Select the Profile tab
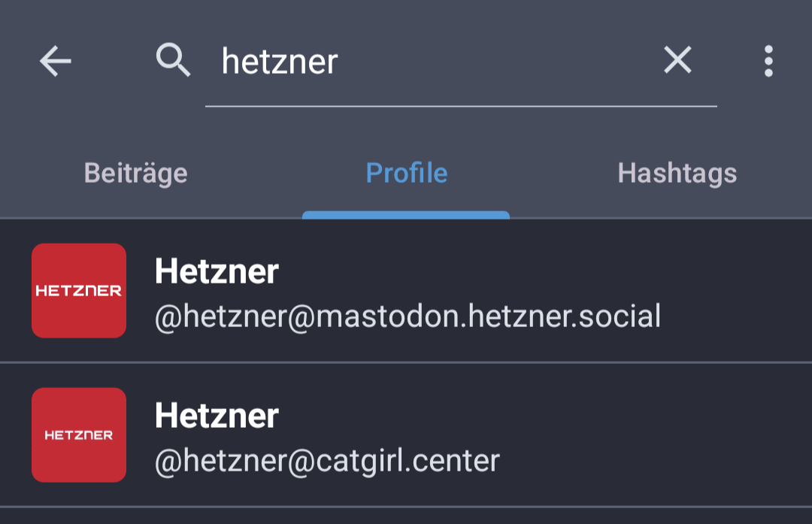 [407, 173]
